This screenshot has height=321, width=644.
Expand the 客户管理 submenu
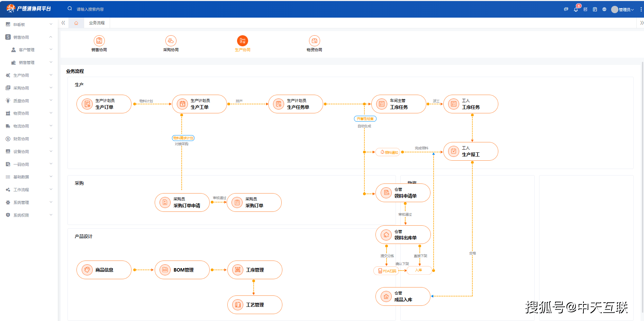point(31,50)
